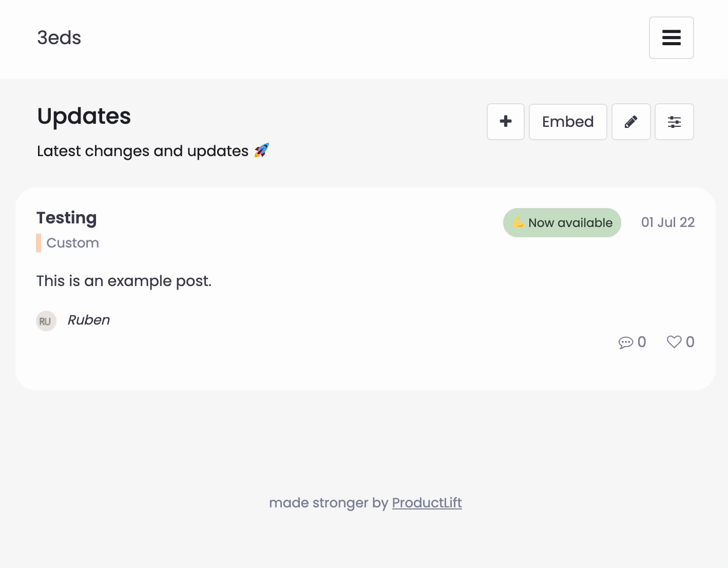This screenshot has height=568, width=728.
Task: Open the hamburger navigation menu
Action: 671,38
